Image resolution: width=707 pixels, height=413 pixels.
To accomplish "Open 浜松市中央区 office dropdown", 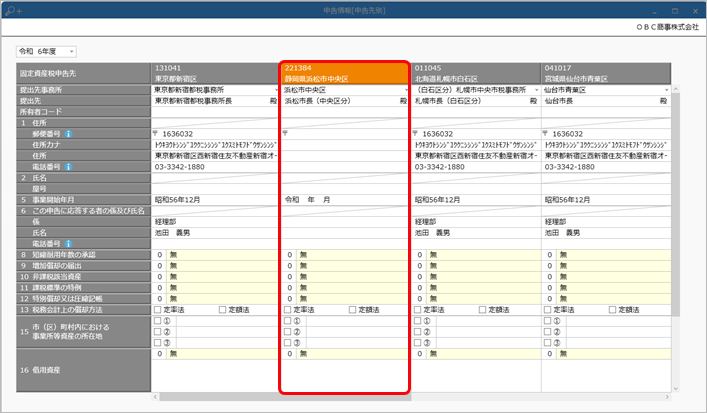I will click(x=407, y=90).
